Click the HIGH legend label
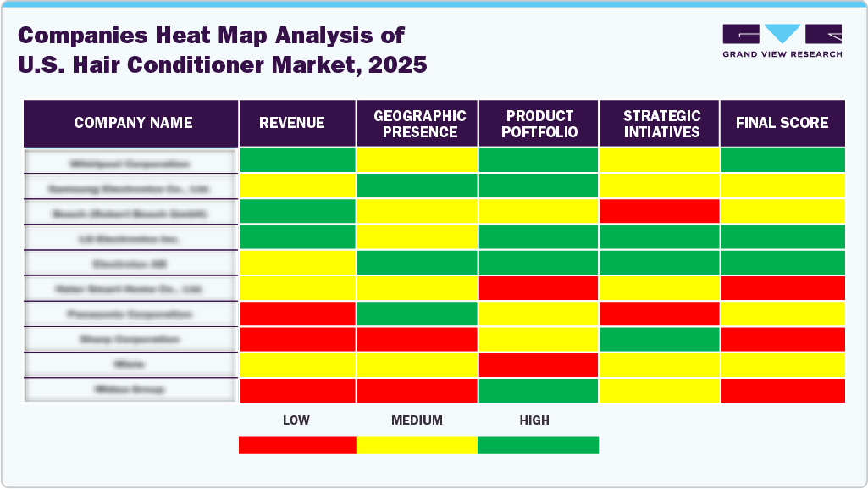This screenshot has width=868, height=489. 534,420
